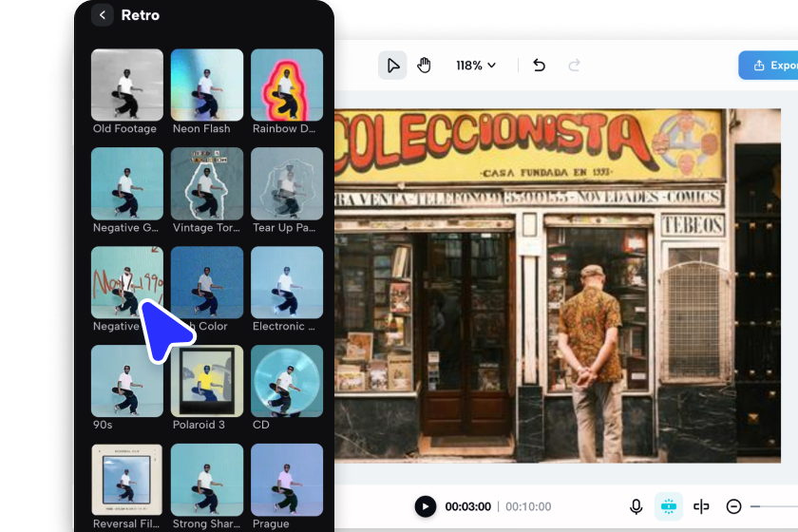Image resolution: width=798 pixels, height=532 pixels.
Task: Choose the Rainbow D... effect thumbnail
Action: click(x=287, y=85)
